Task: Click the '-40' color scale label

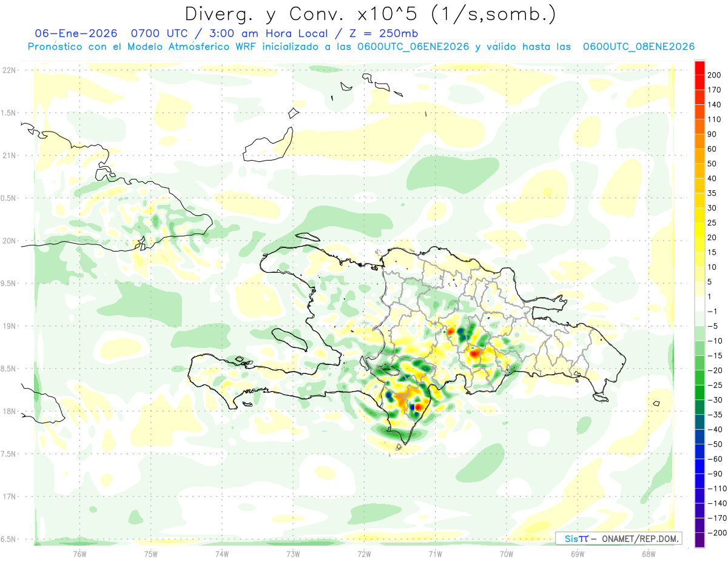Action: 716,429
